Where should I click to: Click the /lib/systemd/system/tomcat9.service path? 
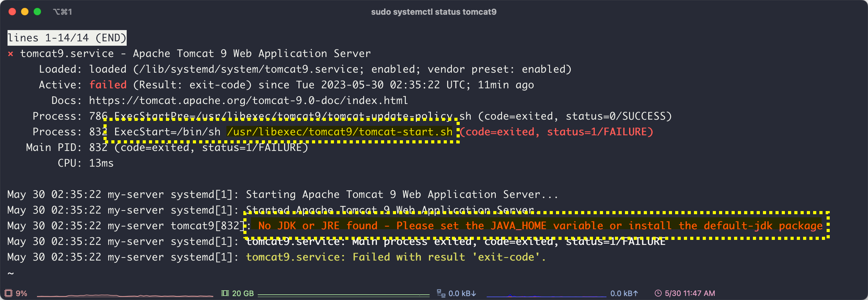point(248,69)
